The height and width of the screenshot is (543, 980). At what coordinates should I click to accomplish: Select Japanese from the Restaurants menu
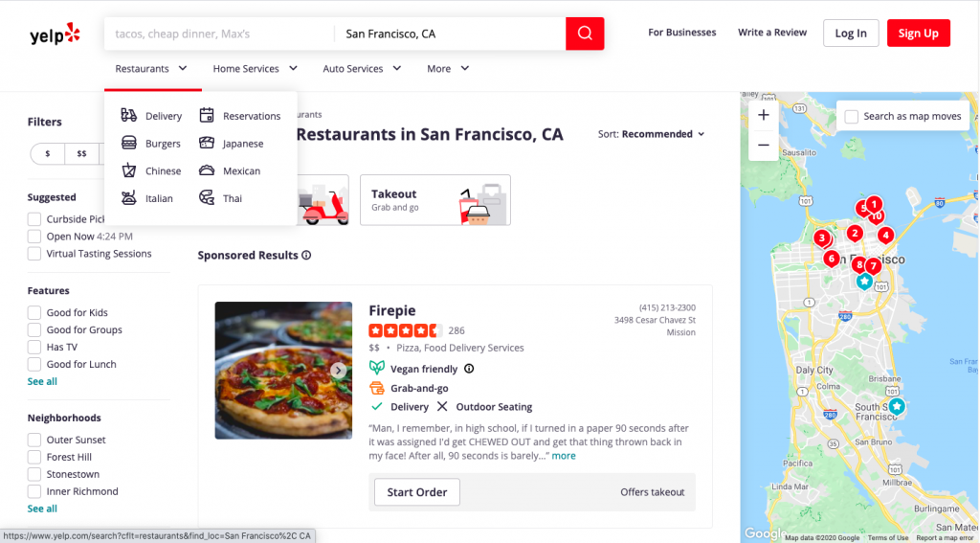pyautogui.click(x=242, y=144)
